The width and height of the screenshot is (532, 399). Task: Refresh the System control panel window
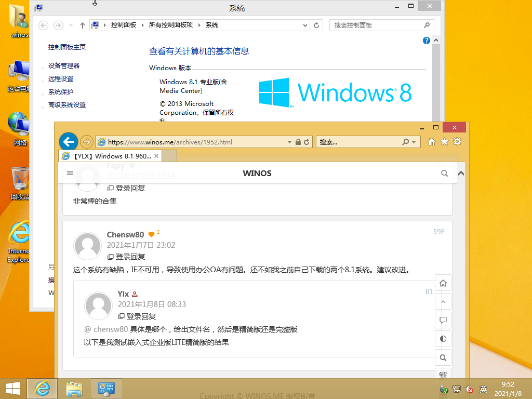tap(316, 25)
